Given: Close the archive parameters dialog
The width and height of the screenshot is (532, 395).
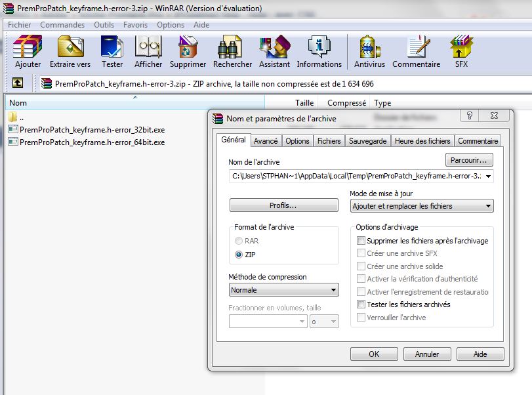Looking at the screenshot, I should point(494,115).
